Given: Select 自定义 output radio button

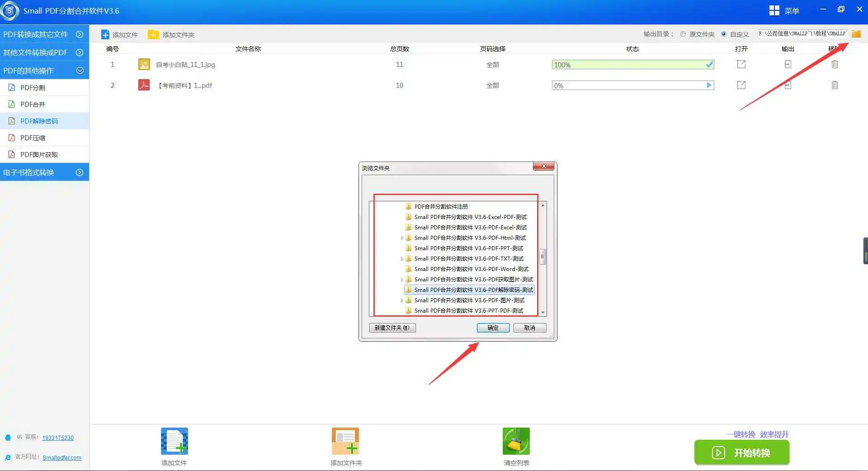Looking at the screenshot, I should 724,34.
